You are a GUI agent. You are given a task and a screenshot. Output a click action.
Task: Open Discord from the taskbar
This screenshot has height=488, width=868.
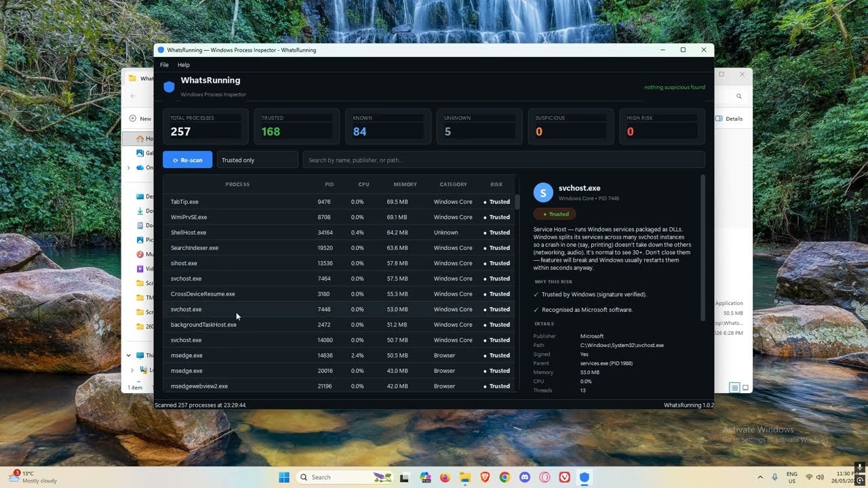click(x=525, y=477)
